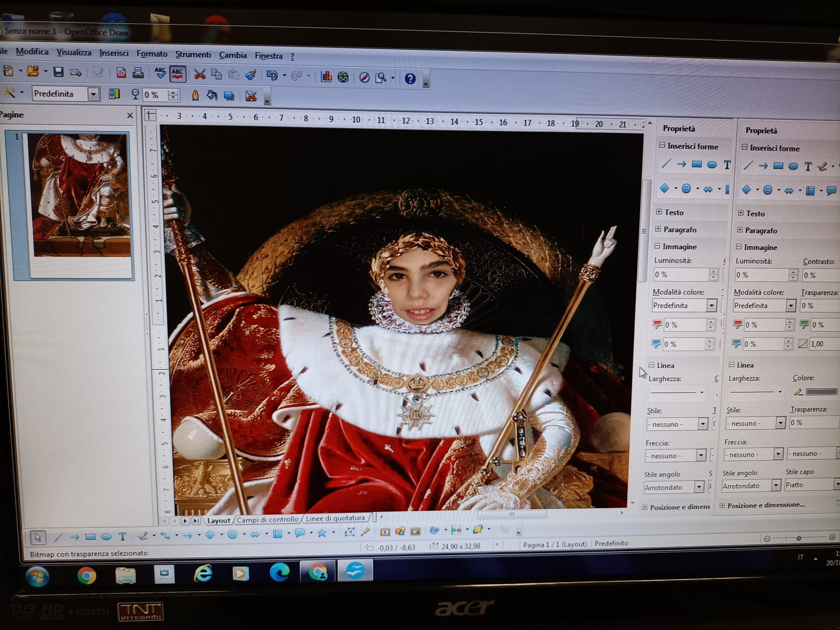The height and width of the screenshot is (630, 840).
Task: Click the zoom slider in status bar
Action: click(x=798, y=538)
